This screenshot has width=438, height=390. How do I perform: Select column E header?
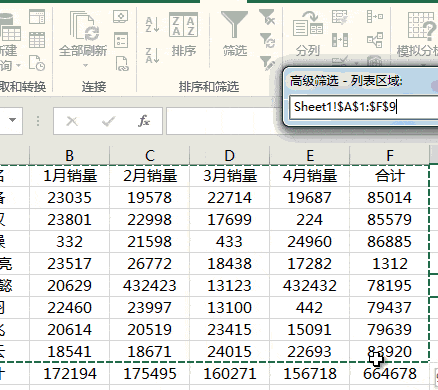[310, 155]
